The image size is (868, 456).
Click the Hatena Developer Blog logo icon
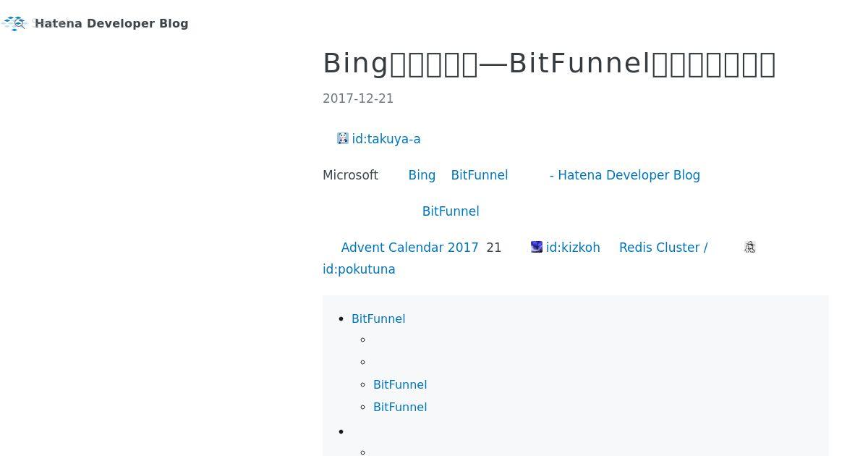click(x=14, y=23)
